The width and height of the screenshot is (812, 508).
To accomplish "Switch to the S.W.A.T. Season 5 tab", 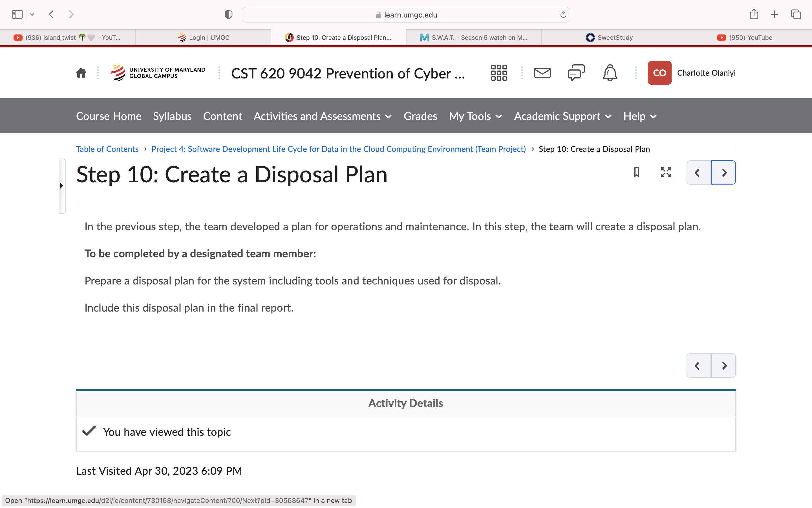I will point(474,38).
